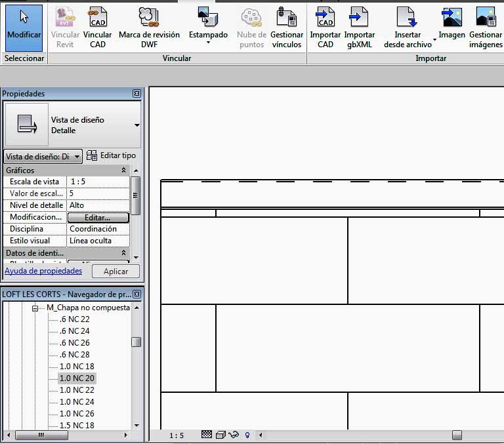504x444 pixels.
Task: Collapse the Gráficos properties section
Action: (x=123, y=171)
